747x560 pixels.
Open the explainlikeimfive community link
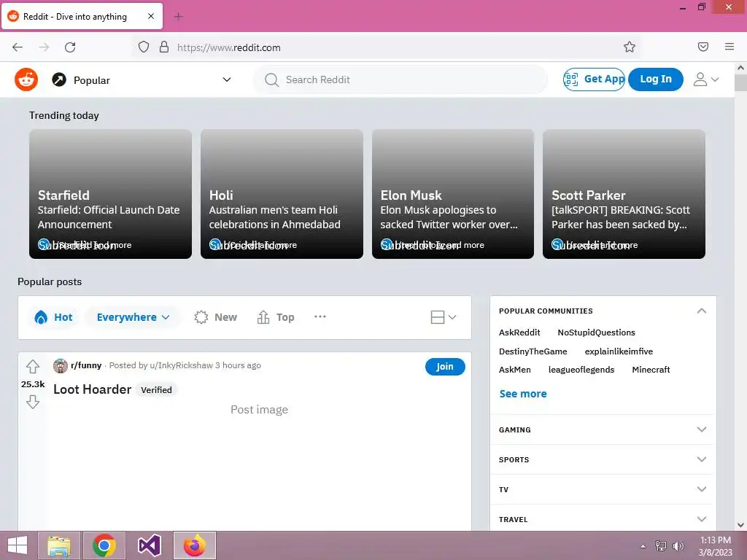(619, 351)
